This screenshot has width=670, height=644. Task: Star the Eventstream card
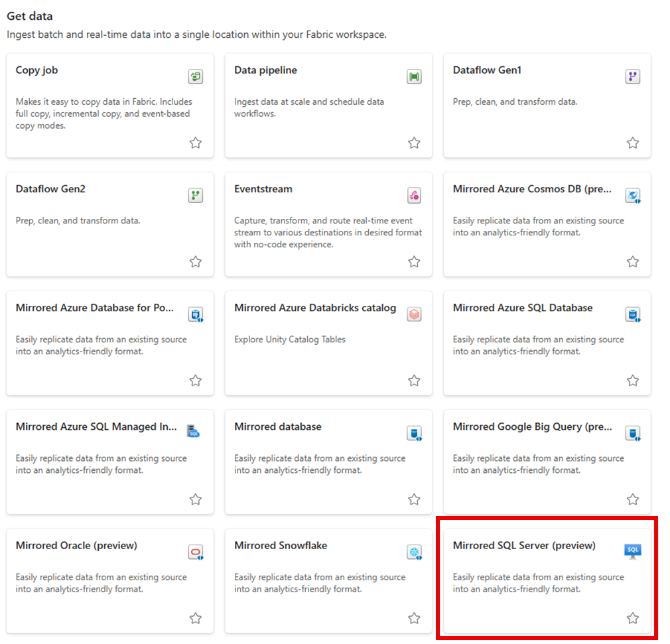414,261
